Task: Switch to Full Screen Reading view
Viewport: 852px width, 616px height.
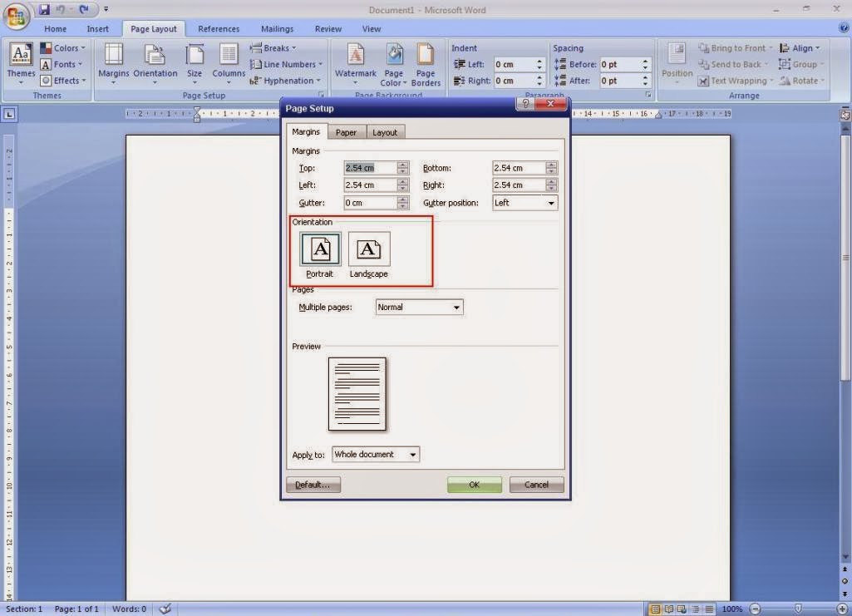Action: tap(669, 609)
